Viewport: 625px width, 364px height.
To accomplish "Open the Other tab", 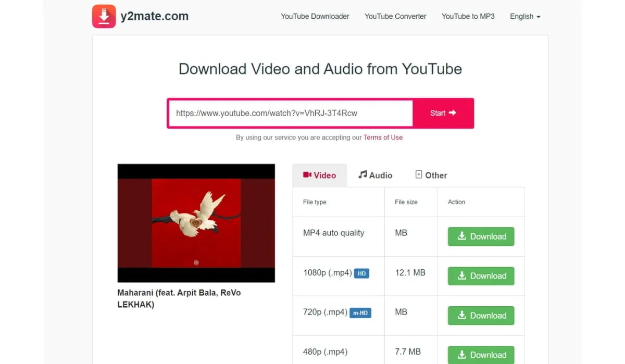I will pos(431,175).
